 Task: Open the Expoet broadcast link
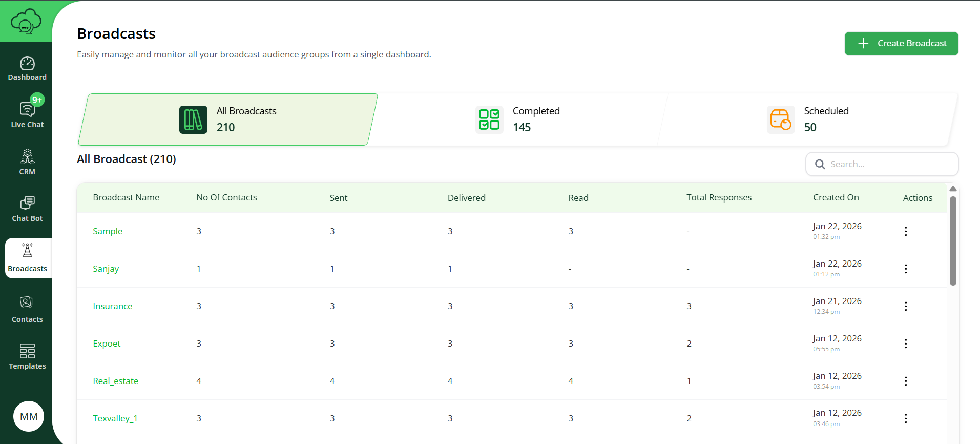107,344
